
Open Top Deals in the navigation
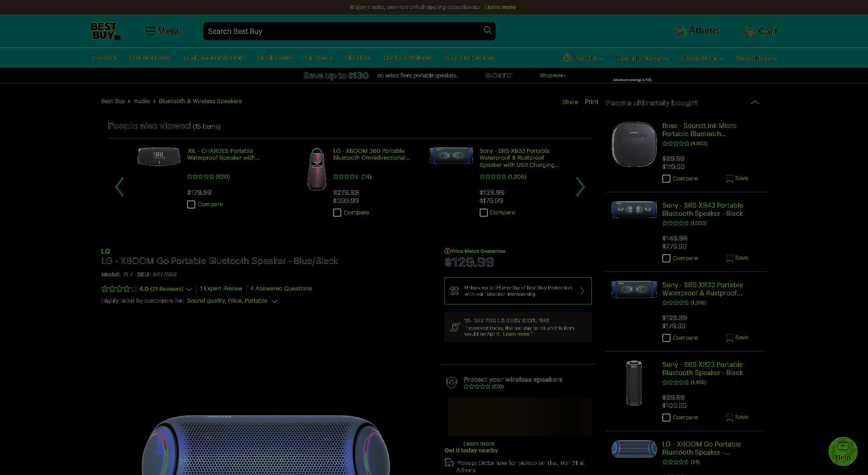[104, 58]
